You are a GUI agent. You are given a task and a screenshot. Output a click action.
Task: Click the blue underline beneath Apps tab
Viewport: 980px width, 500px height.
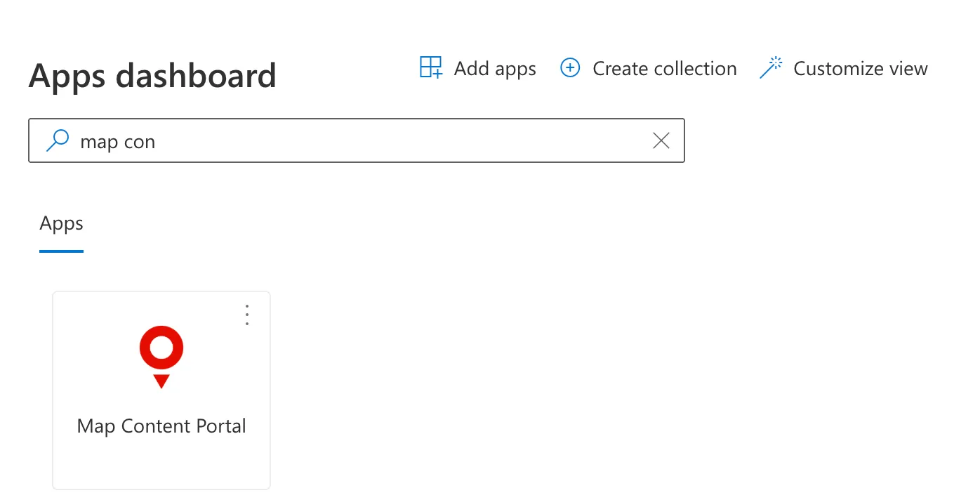click(x=62, y=251)
